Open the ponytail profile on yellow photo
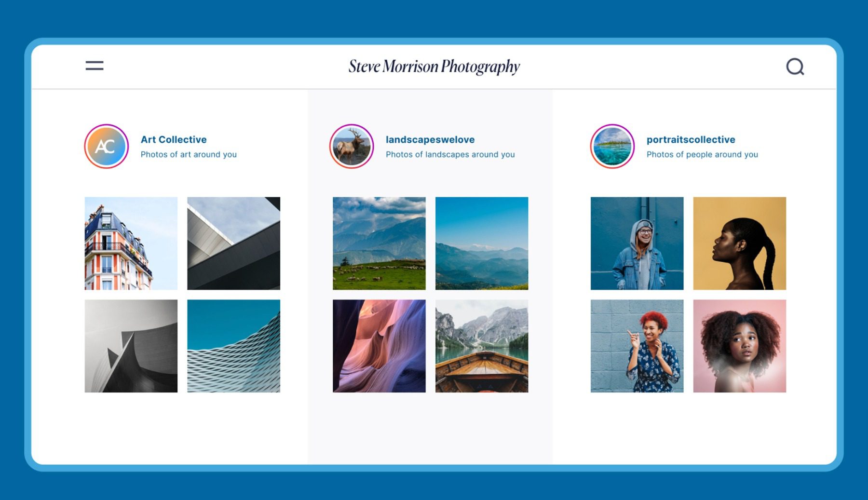 [x=740, y=243]
